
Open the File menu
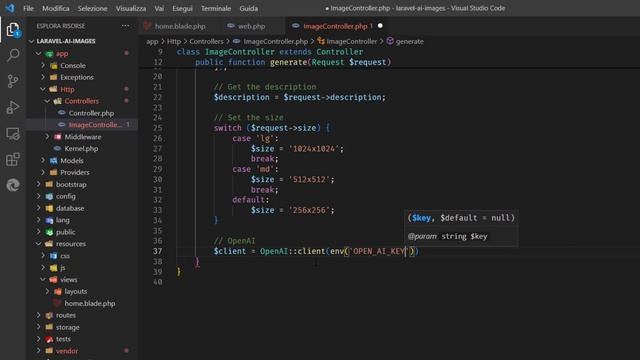tap(28, 8)
